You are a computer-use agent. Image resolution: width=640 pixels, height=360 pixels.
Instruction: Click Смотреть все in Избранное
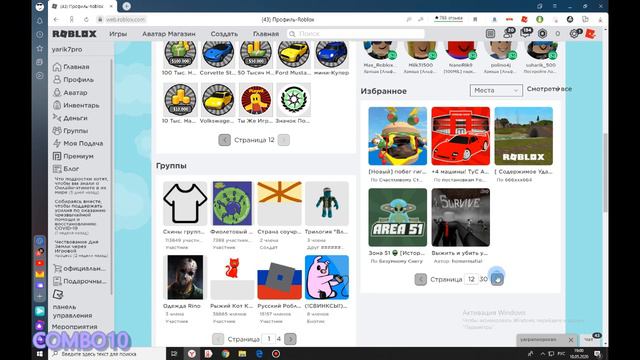(x=549, y=89)
